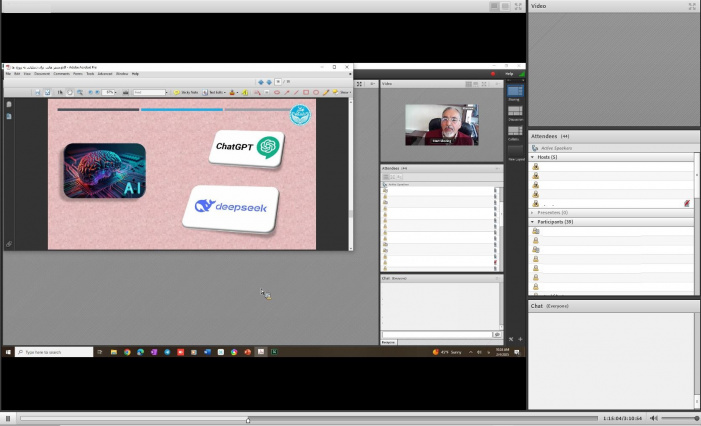Pause the recording playback
This screenshot has height=426, width=701.
[8, 418]
